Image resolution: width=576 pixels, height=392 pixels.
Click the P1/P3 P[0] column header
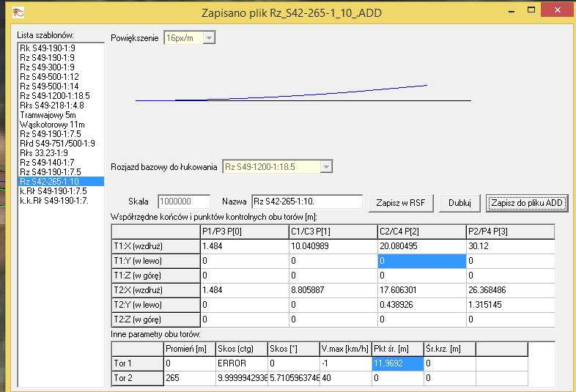tap(245, 232)
